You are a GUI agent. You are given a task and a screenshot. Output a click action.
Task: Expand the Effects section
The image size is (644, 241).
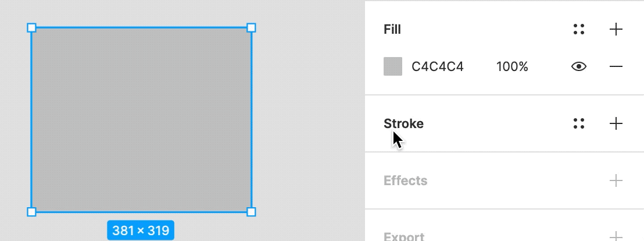[405, 180]
